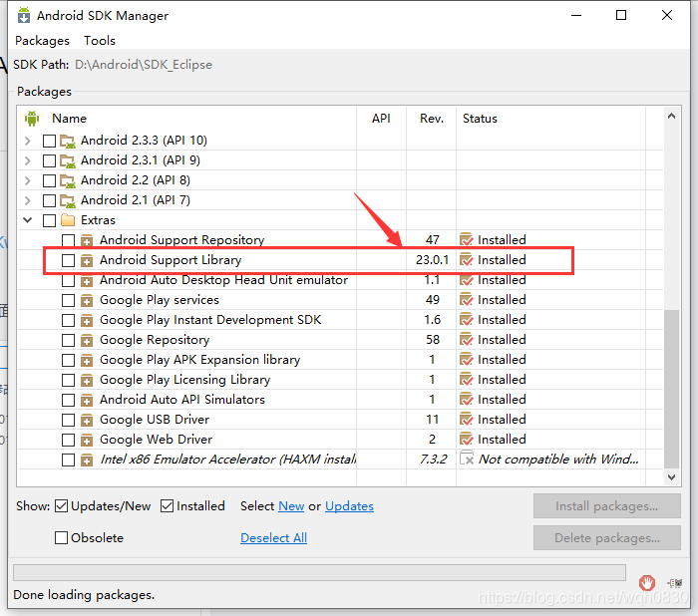Viewport: 698px width, 616px height.
Task: Click the folder icon for Android 2.3.1 (API 9)
Action: point(68,161)
